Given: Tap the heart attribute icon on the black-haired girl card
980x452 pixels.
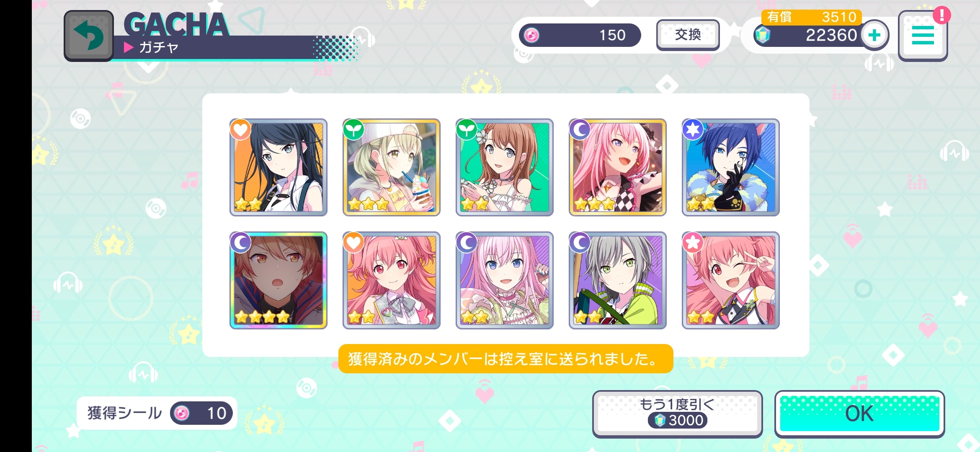Looking at the screenshot, I should click(240, 130).
